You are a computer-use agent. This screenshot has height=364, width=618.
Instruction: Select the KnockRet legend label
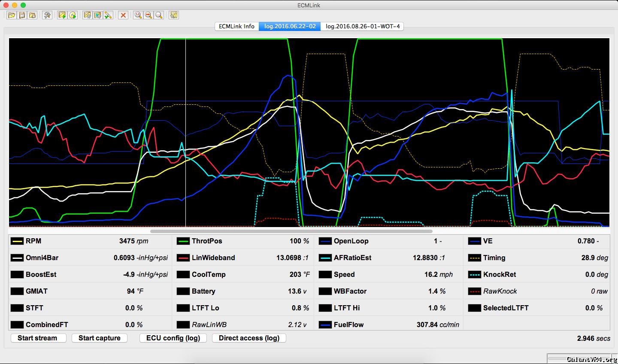click(x=500, y=275)
